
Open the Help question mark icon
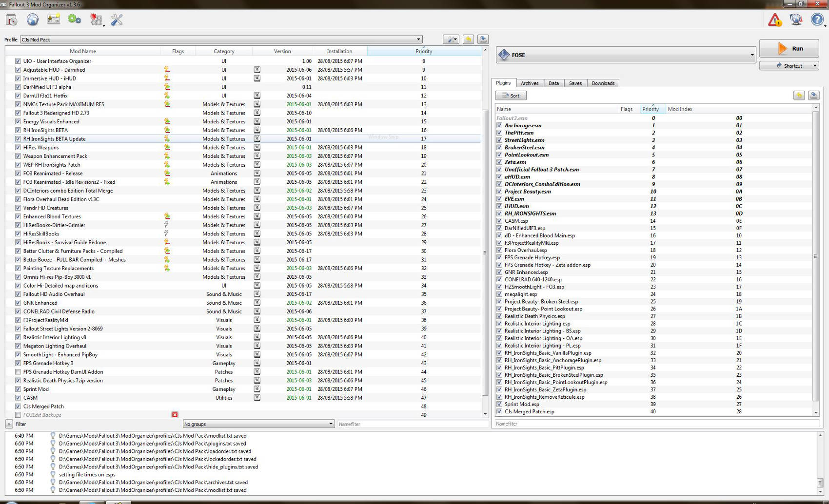coord(817,19)
